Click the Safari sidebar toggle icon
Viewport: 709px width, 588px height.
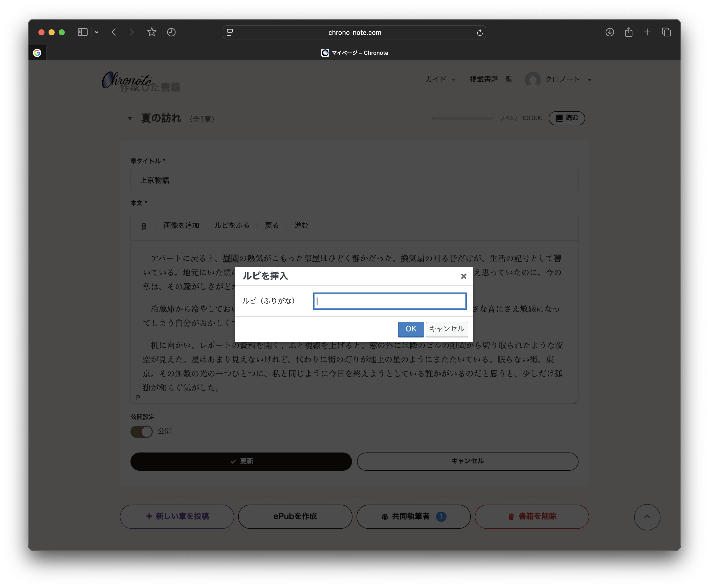[83, 32]
